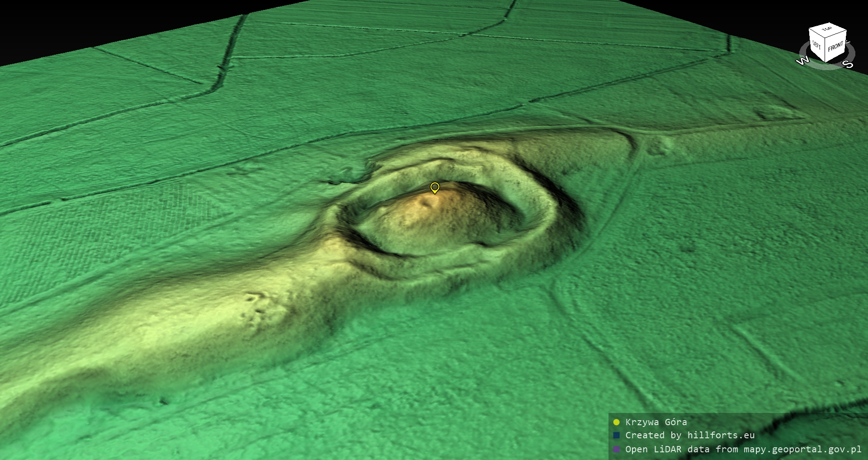
Task: Click the dark blue legend square
Action: click(x=616, y=436)
